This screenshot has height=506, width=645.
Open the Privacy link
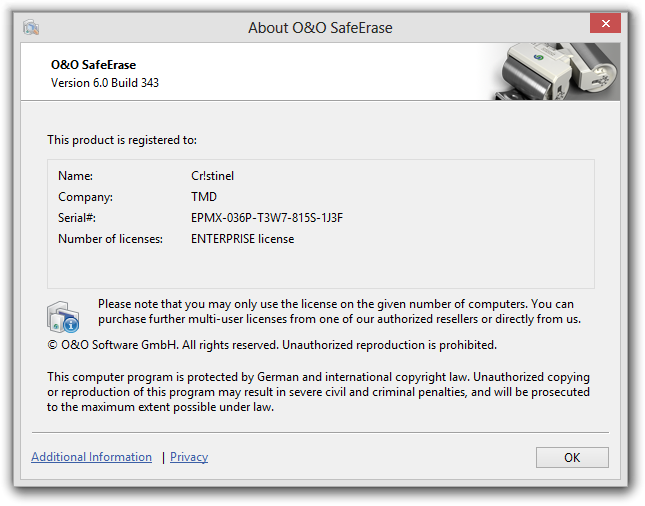(189, 457)
